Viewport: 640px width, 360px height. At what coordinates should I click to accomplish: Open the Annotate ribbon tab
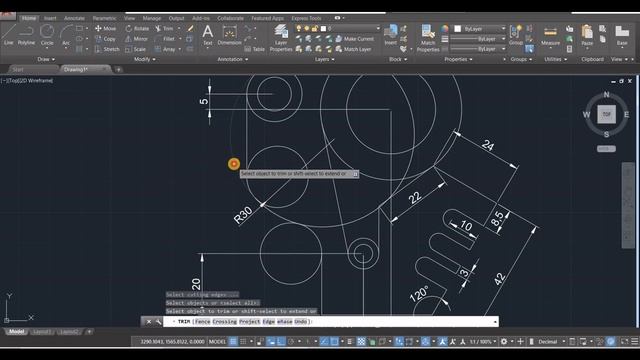74,18
